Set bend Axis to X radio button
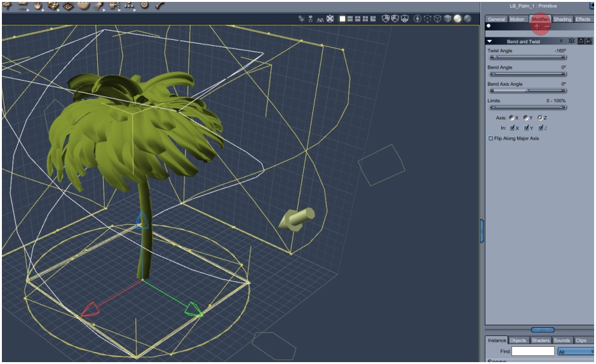 [511, 118]
